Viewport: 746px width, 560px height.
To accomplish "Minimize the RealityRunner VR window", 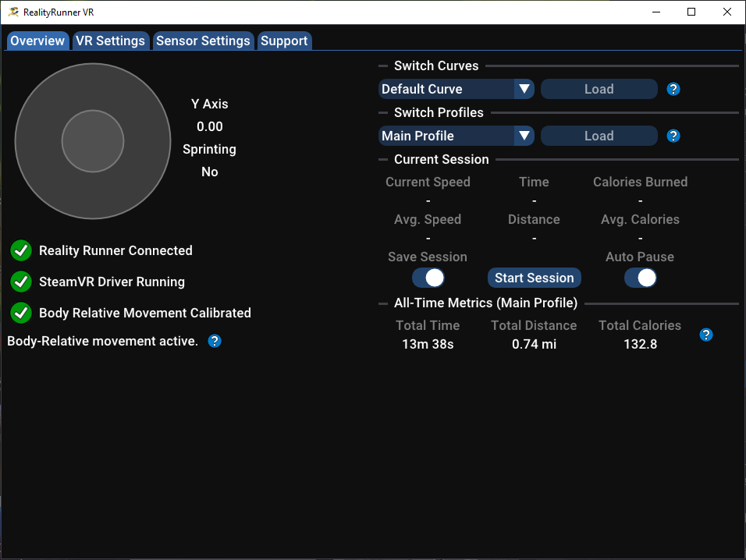I will pos(656,12).
